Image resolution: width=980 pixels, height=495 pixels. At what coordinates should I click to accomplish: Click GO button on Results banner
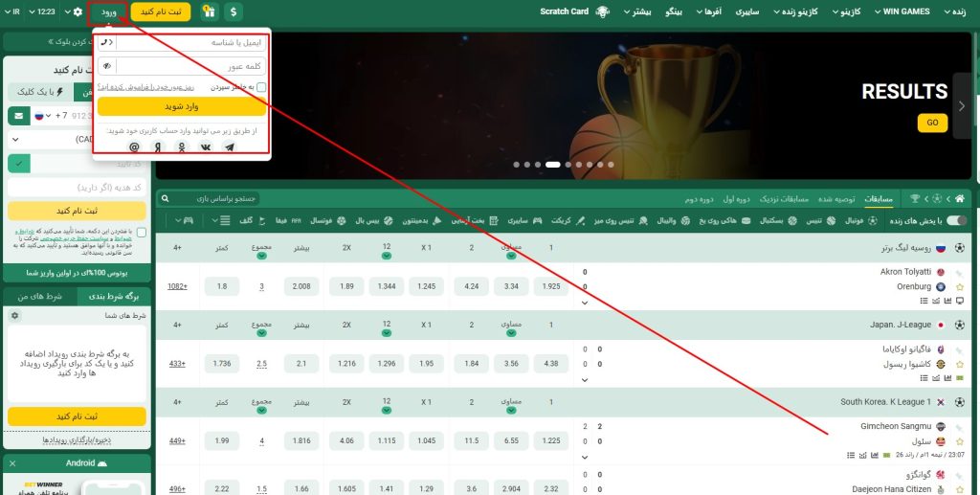(932, 123)
